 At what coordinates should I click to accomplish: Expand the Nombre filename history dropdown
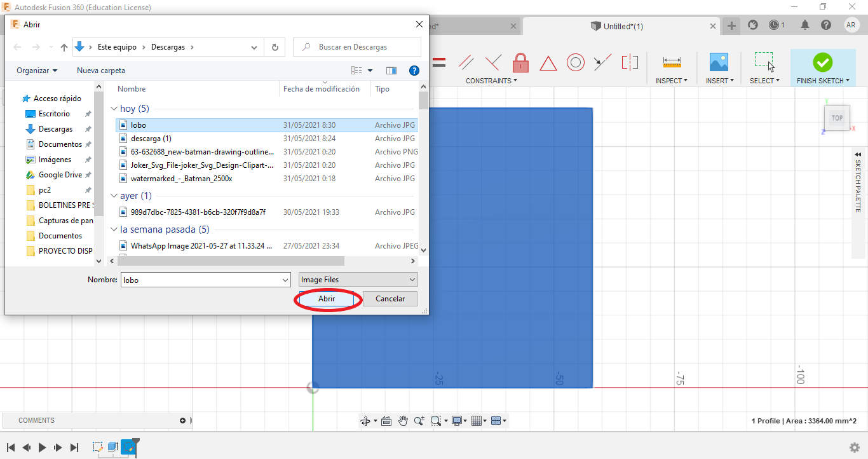click(x=285, y=280)
